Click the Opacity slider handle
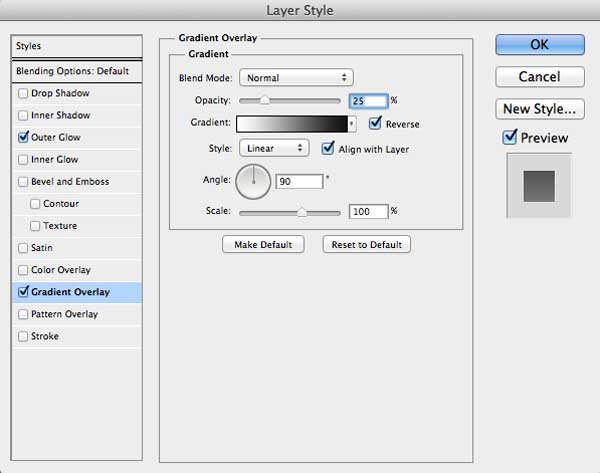 [264, 101]
